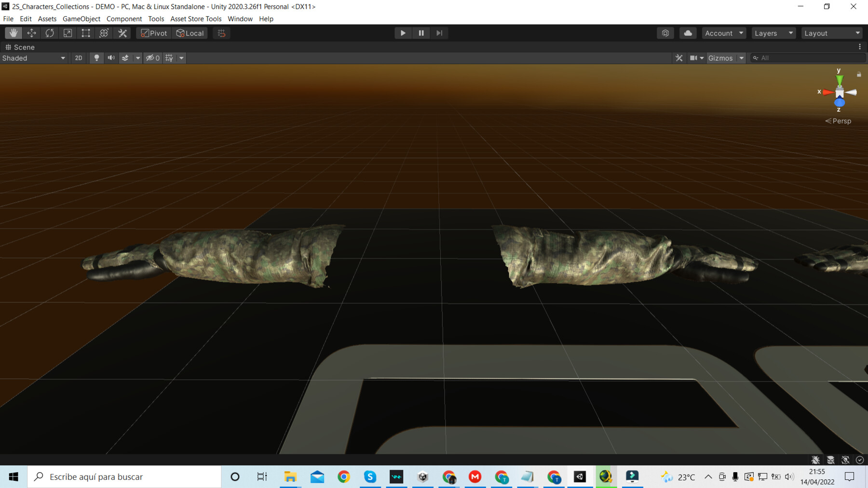Select the Transform tool
This screenshot has width=868, height=488.
[x=104, y=33]
